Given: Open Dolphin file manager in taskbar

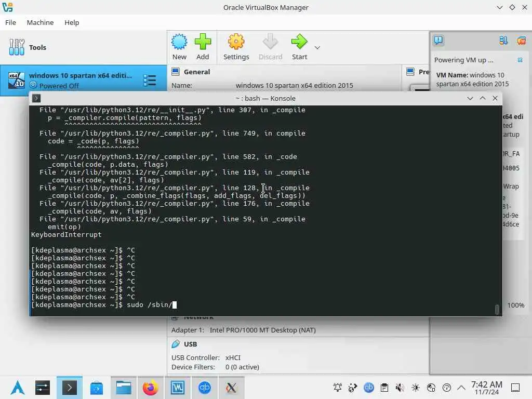Looking at the screenshot, I should pos(124,388).
